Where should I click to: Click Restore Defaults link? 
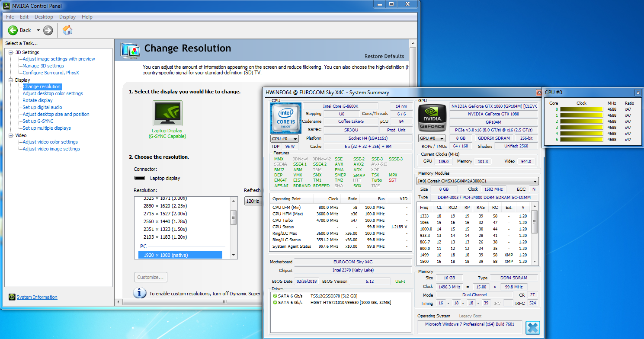coord(384,56)
